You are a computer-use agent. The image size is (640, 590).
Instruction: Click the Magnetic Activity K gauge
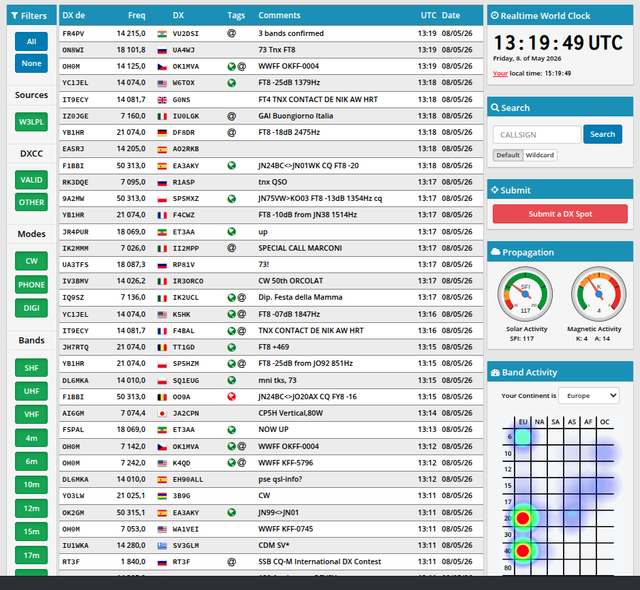click(599, 294)
